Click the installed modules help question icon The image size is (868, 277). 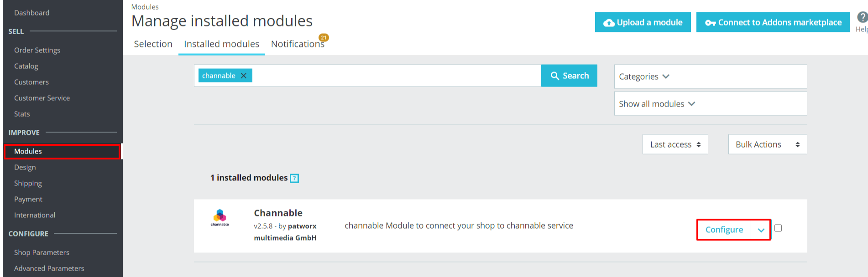(294, 178)
